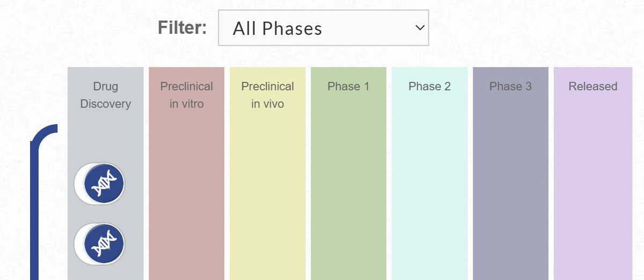Toggle the lower Drug Discovery pill switch
Viewport: 644px width, 280px height.
(x=99, y=245)
